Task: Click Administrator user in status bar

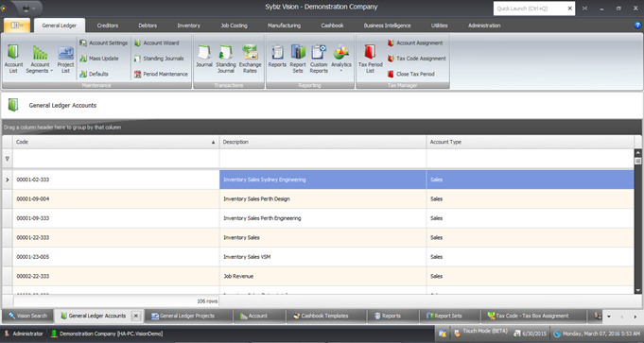Action: pos(24,334)
